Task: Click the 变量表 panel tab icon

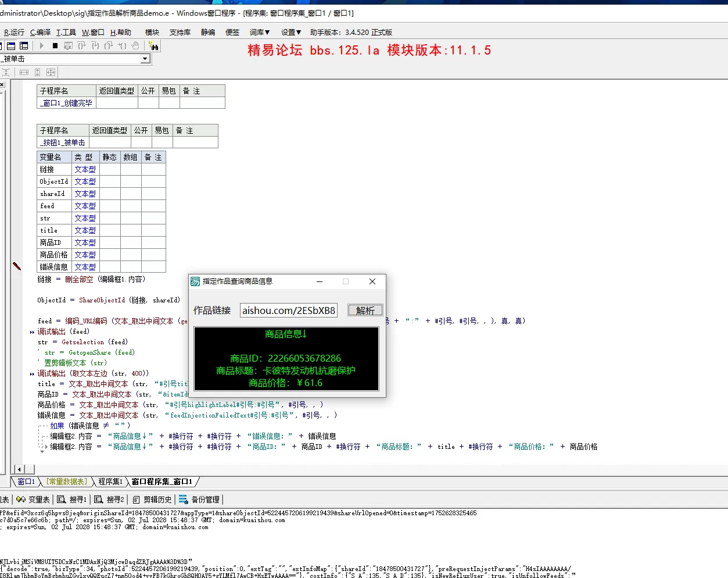Action: pos(21,499)
